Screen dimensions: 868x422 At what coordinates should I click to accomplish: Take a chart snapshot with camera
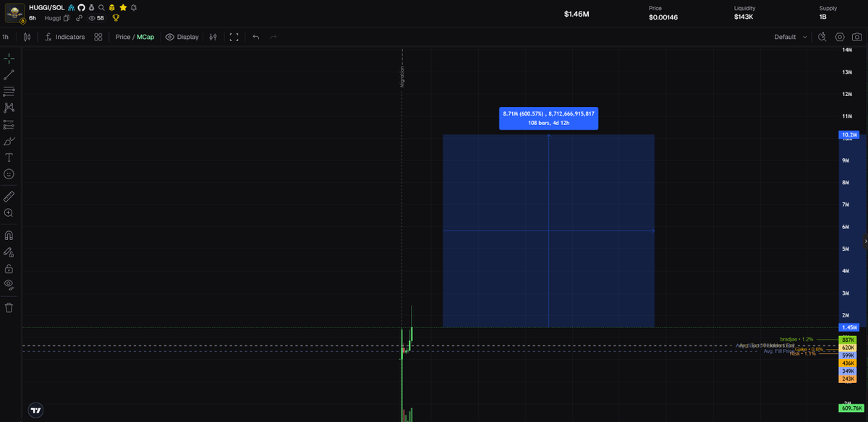856,37
